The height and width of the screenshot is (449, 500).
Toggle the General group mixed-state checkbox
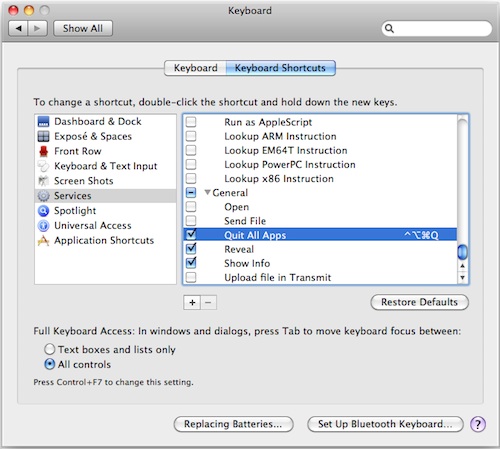click(x=191, y=193)
